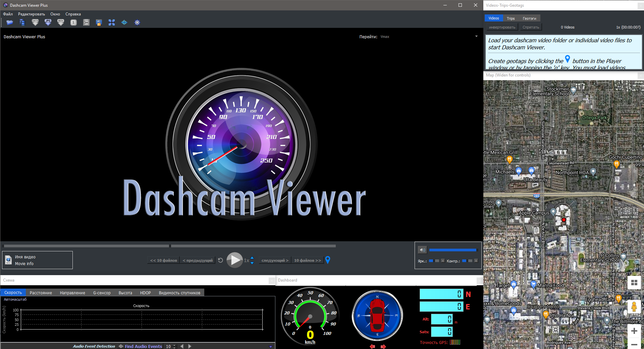Enter full screen with the blue arrows icon
This screenshot has height=349, width=644.
[x=112, y=22]
